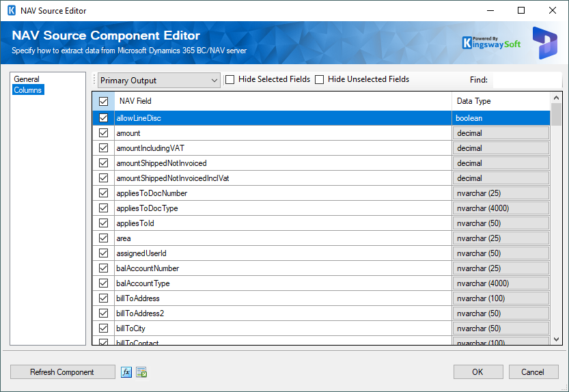Uncheck the amount field checkbox
Viewport: 569px width, 392px height.
coord(103,133)
